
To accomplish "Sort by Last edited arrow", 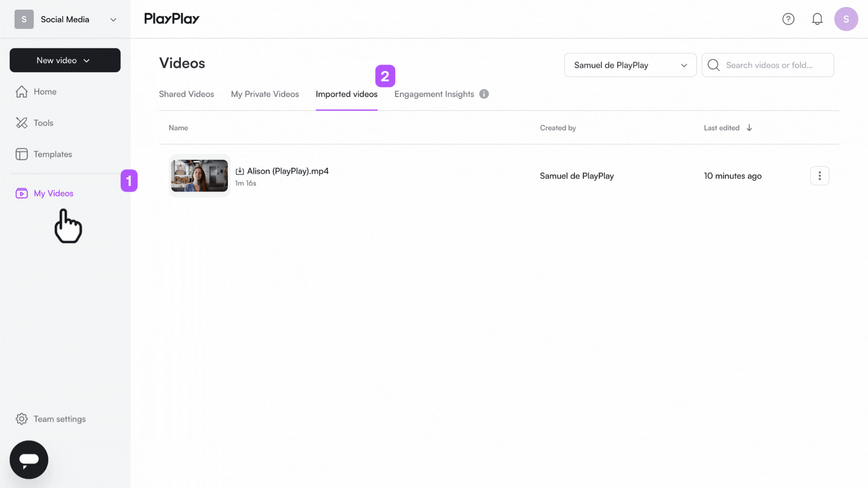I will [749, 128].
